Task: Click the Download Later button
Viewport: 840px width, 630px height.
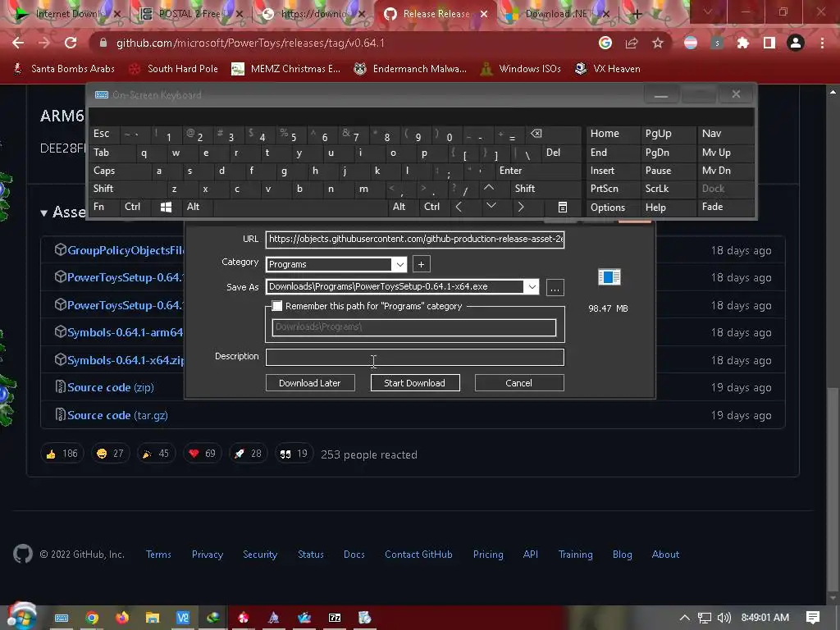Action: (x=309, y=383)
